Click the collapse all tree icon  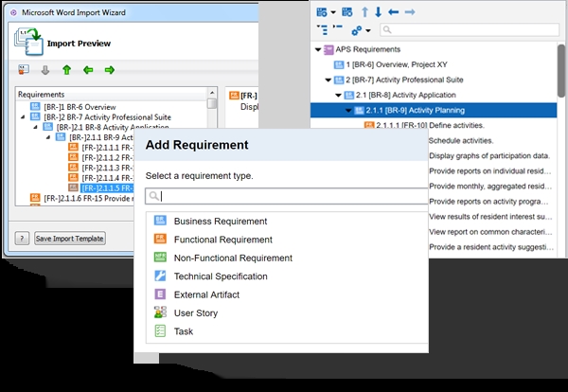click(339, 30)
